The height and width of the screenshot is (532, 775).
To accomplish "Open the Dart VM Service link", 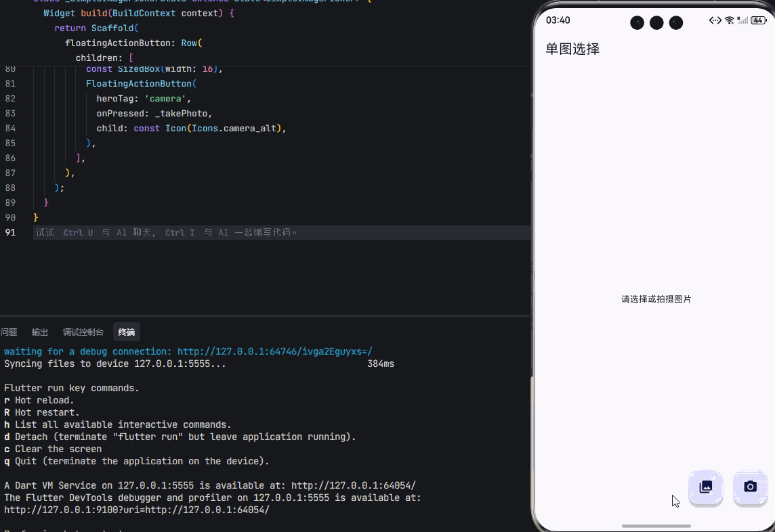I will (x=354, y=485).
